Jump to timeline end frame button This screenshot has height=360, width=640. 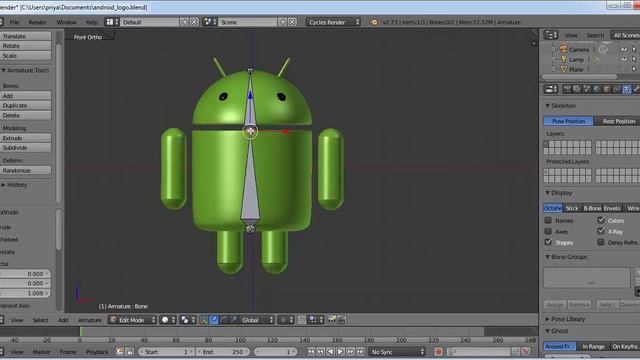360,351
